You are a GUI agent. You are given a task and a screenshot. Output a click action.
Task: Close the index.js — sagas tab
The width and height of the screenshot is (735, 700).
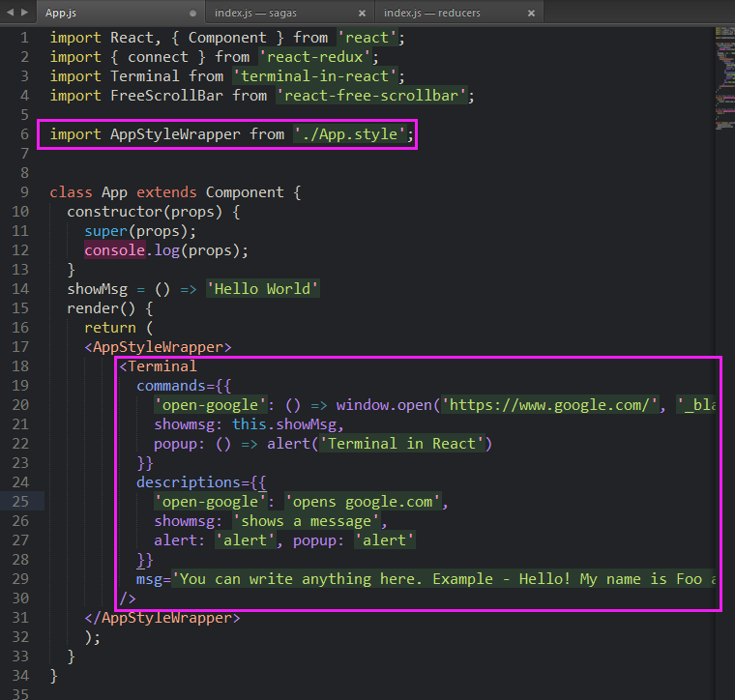[362, 14]
